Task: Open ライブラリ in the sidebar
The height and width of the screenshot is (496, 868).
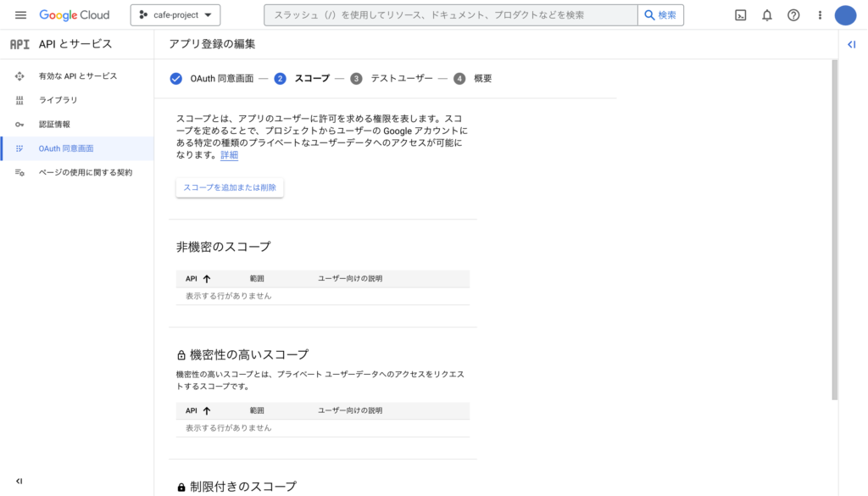Action: tap(77, 100)
